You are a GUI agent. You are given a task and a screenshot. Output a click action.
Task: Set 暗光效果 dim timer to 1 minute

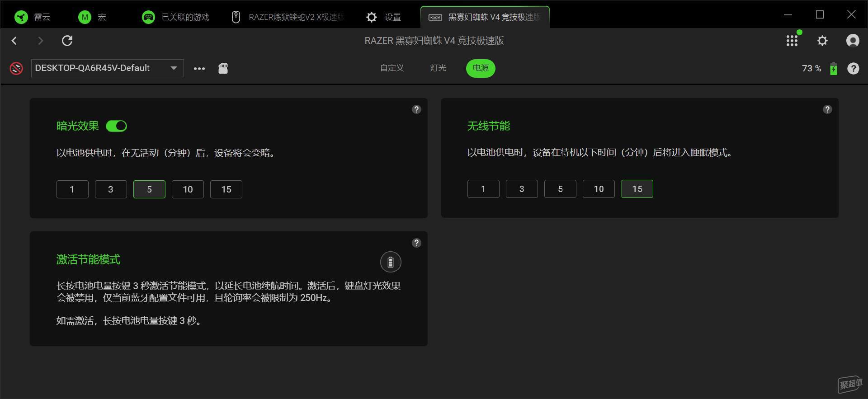[72, 189]
